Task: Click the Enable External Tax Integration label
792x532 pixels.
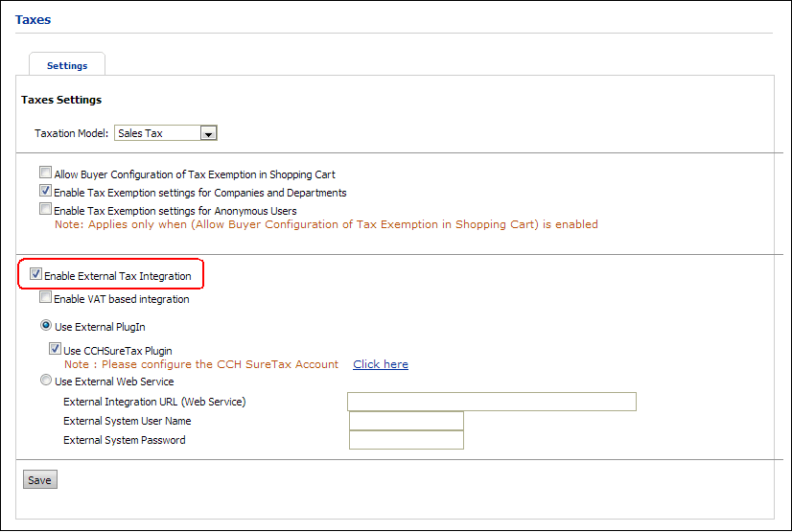Action: pos(118,276)
